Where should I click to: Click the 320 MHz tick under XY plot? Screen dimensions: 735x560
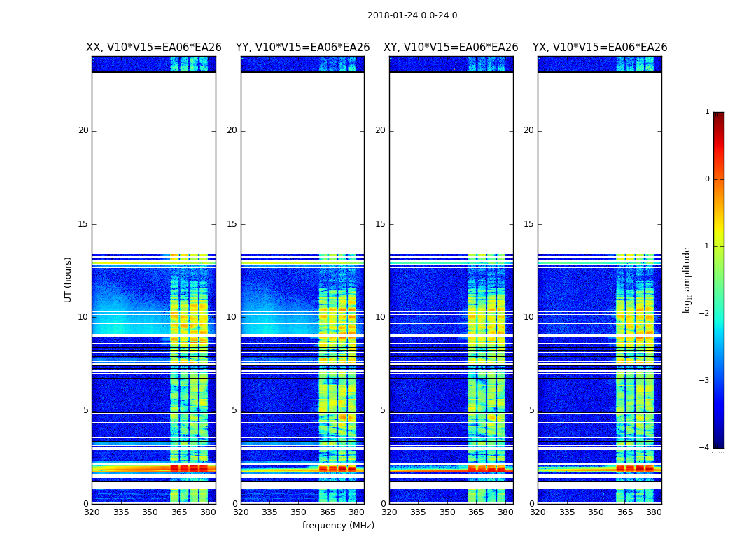(390, 512)
